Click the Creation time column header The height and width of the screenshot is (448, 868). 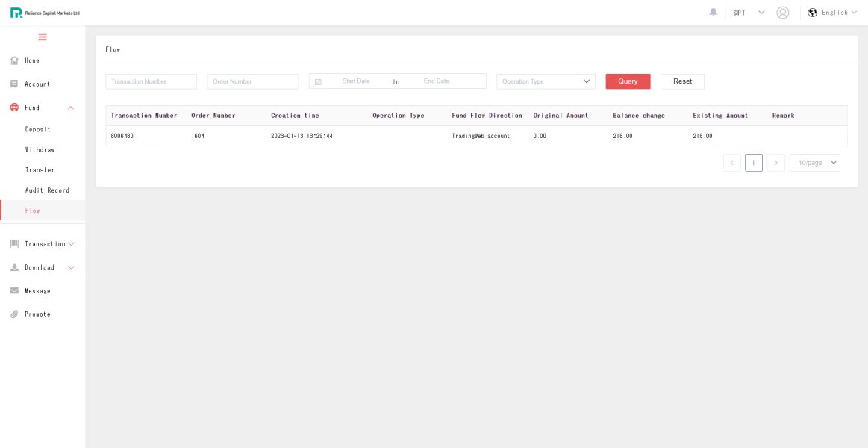(x=295, y=116)
